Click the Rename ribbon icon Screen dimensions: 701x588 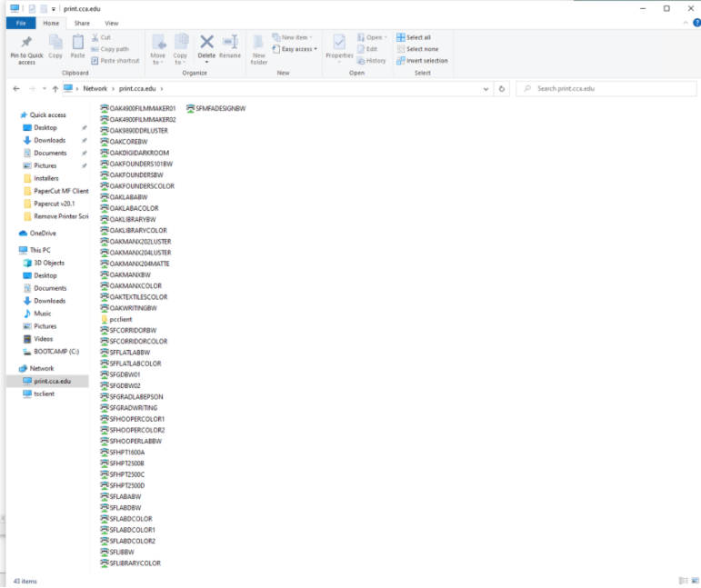click(230, 42)
